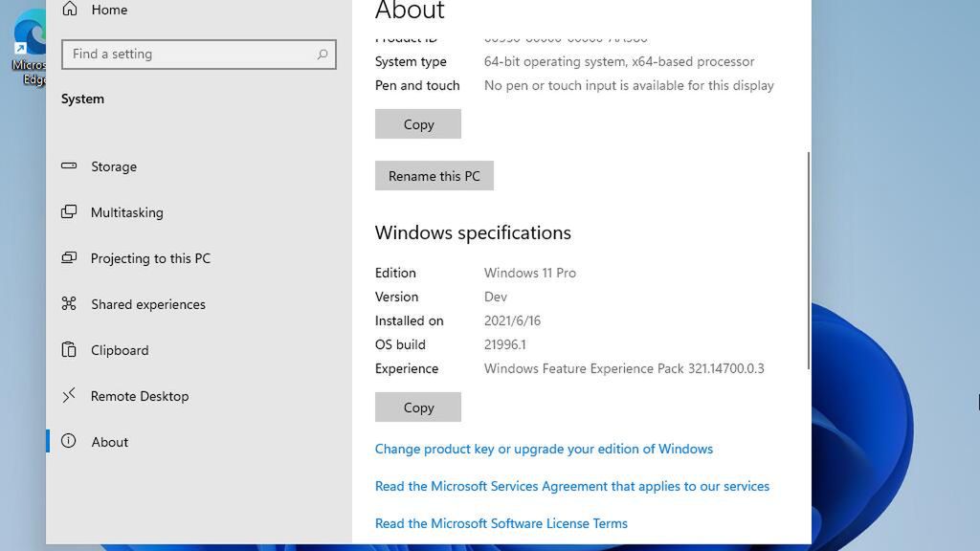Open the Microsoft Software License Terms
Image resolution: width=980 pixels, height=551 pixels.
pyautogui.click(x=501, y=523)
